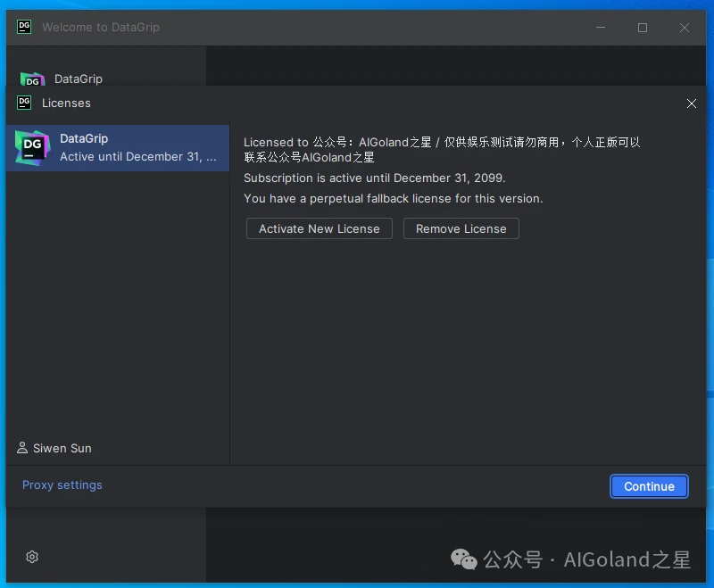This screenshot has width=714, height=588.
Task: Close the Welcome to DataGrip window
Action: tap(685, 28)
